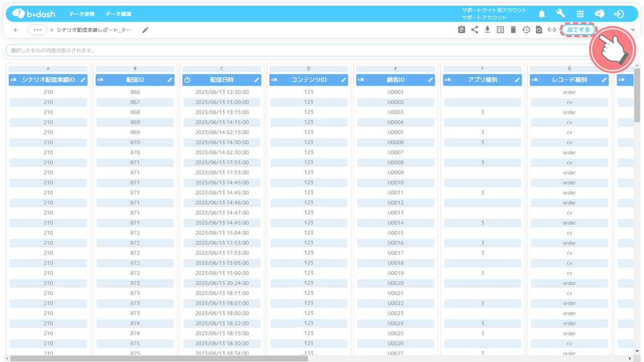644x362 pixels.
Task: Click the clipboard icon in the toolbar
Action: [461, 30]
